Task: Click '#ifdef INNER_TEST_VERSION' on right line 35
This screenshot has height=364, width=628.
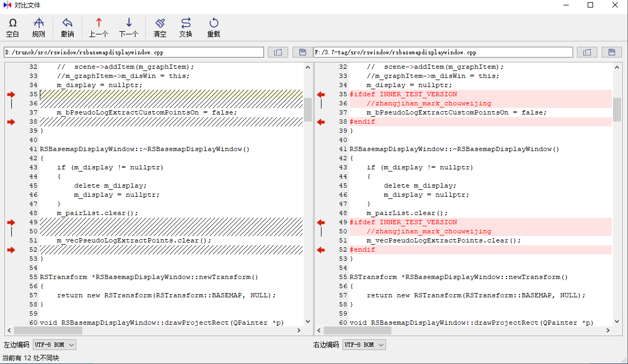Action: tap(403, 94)
